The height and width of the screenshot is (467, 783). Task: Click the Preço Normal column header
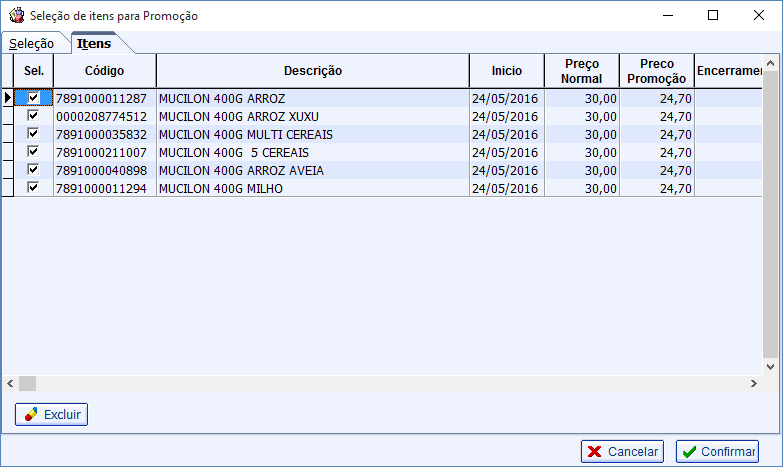[x=582, y=71]
